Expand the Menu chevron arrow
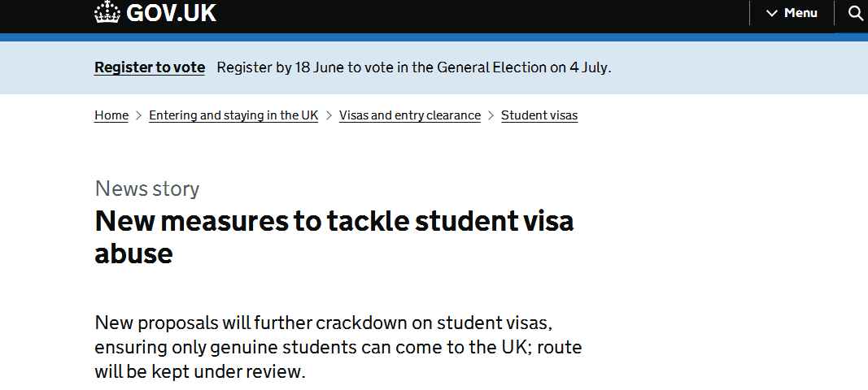 pyautogui.click(x=772, y=13)
